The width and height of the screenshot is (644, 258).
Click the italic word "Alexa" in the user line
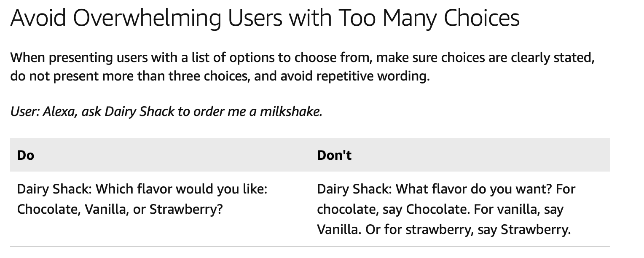(x=59, y=112)
